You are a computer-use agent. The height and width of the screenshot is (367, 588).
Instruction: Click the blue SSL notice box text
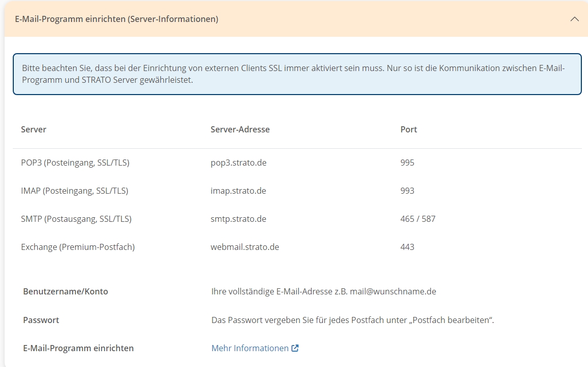tap(294, 74)
